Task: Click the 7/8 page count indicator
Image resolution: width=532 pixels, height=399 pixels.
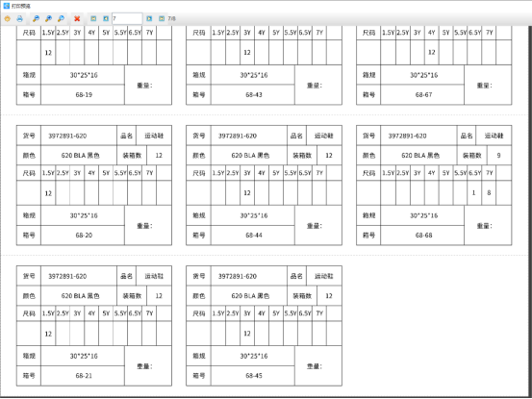Action: (x=171, y=18)
